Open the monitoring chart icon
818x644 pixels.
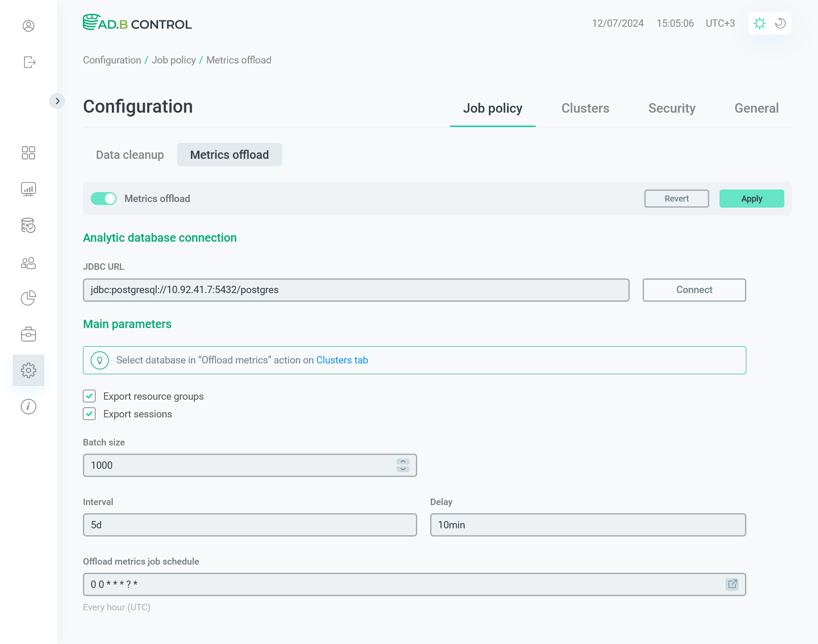tap(29, 189)
